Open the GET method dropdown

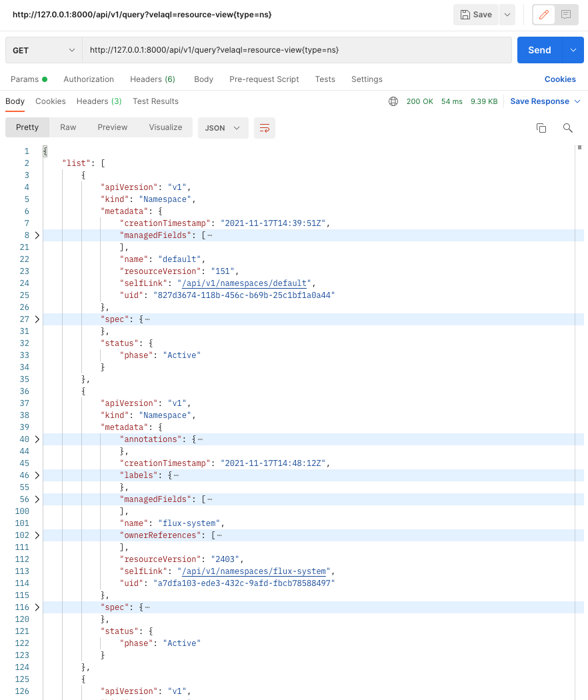click(x=44, y=50)
